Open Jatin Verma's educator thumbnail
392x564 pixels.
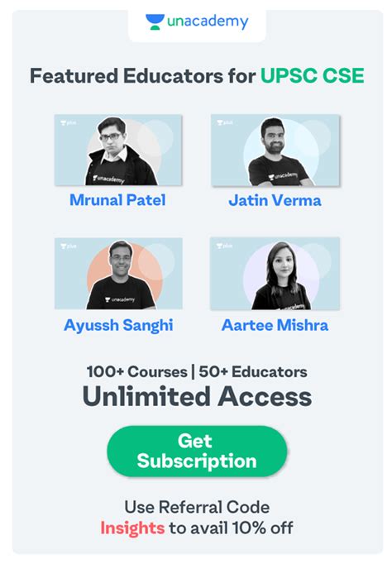point(275,150)
